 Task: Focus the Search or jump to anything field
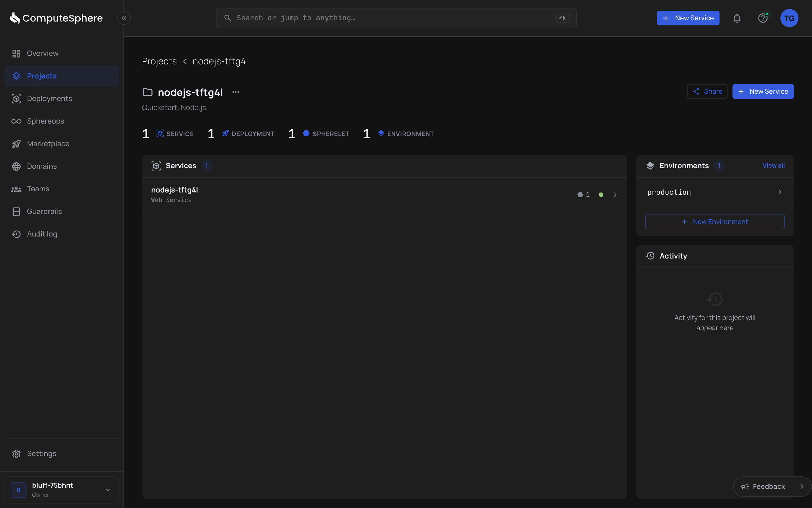[396, 18]
